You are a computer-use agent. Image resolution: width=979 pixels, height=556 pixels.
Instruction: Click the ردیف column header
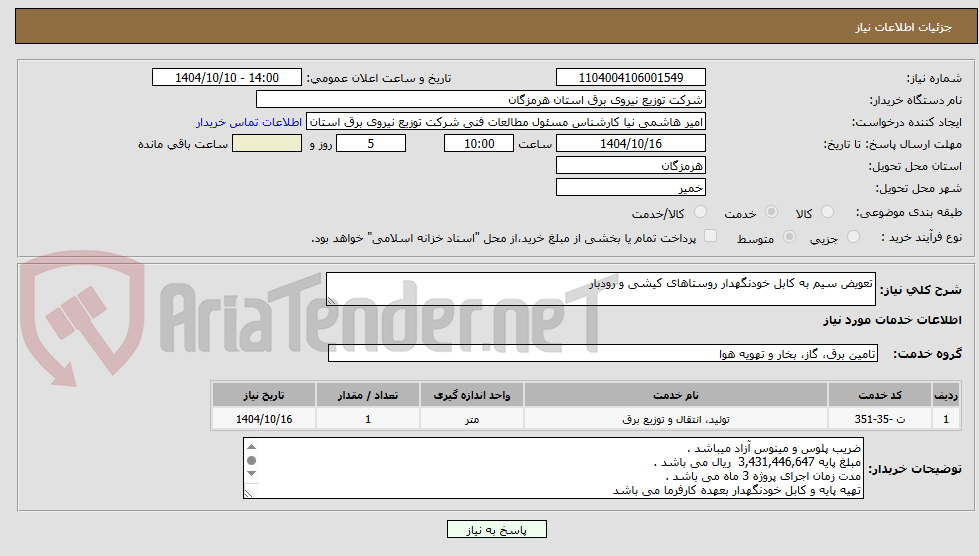(946, 395)
